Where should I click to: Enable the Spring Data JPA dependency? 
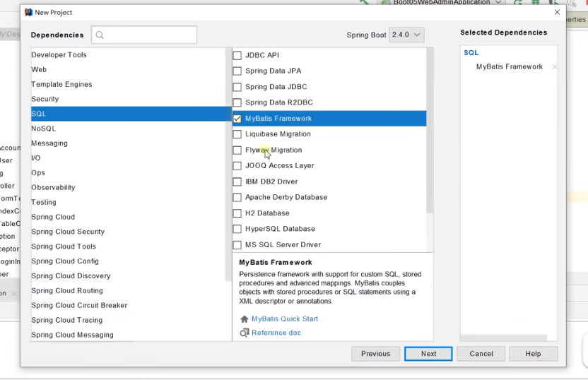(237, 71)
